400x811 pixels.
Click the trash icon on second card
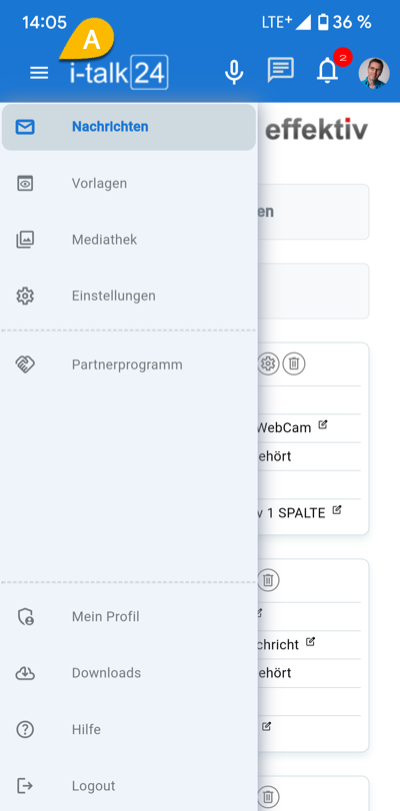coord(268,580)
